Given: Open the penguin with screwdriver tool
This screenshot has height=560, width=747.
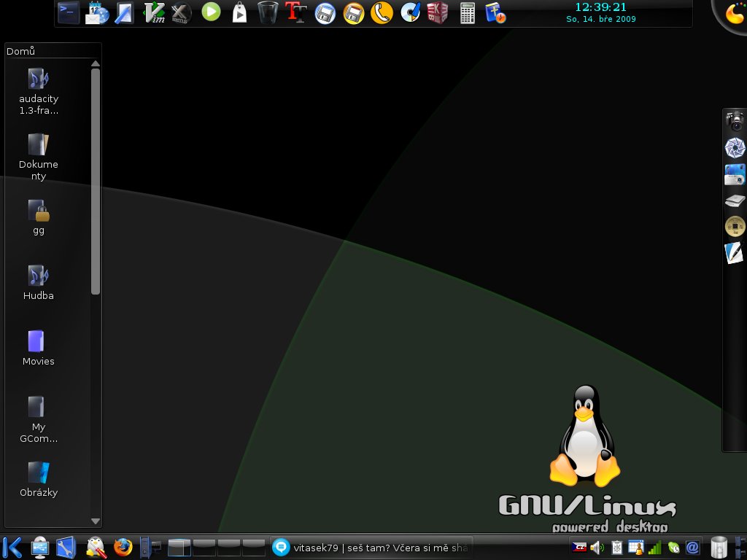Looking at the screenshot, I should pos(96,548).
